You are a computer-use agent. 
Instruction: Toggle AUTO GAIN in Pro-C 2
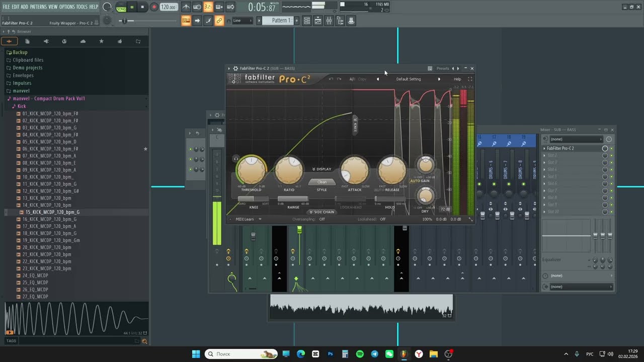(420, 181)
